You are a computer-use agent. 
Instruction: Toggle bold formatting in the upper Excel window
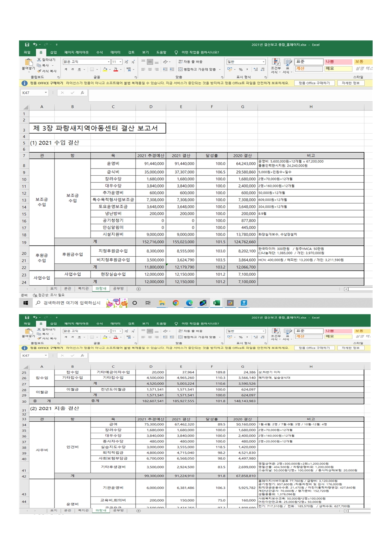[x=66, y=70]
